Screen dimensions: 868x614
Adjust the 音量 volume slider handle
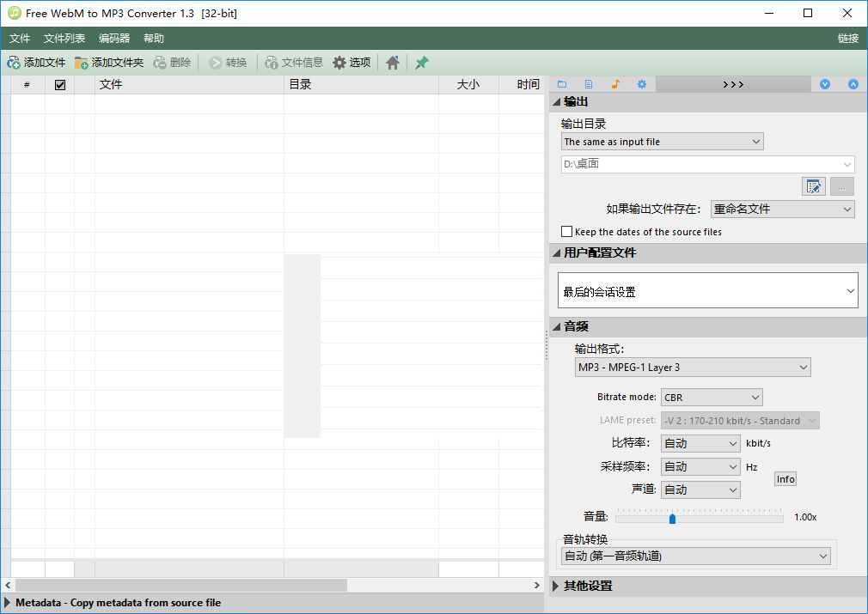[673, 519]
